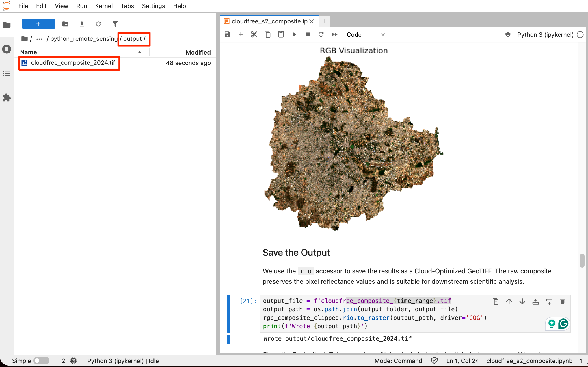This screenshot has height=367, width=588.
Task: Open the File menu
Action: 23,6
